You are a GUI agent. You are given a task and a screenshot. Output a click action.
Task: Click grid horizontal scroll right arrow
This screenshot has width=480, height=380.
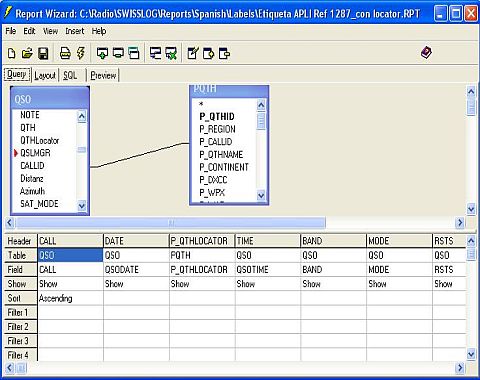[460, 368]
